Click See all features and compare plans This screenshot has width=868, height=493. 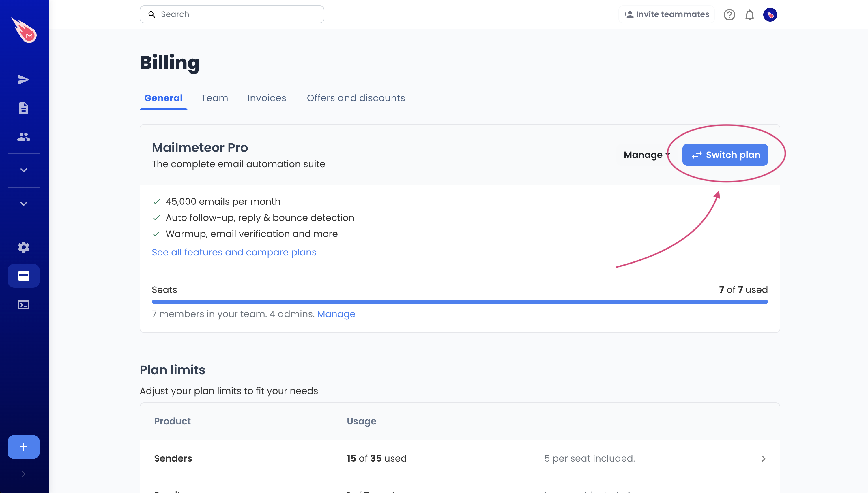tap(234, 252)
